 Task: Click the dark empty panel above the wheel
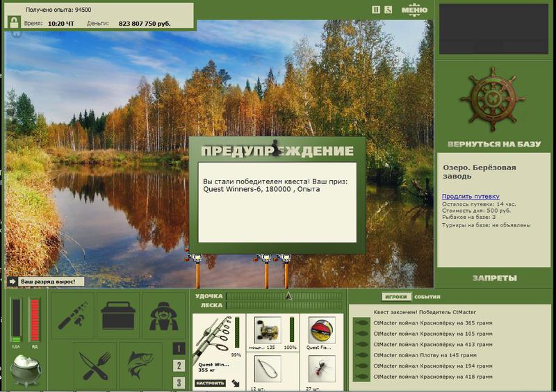(x=493, y=29)
